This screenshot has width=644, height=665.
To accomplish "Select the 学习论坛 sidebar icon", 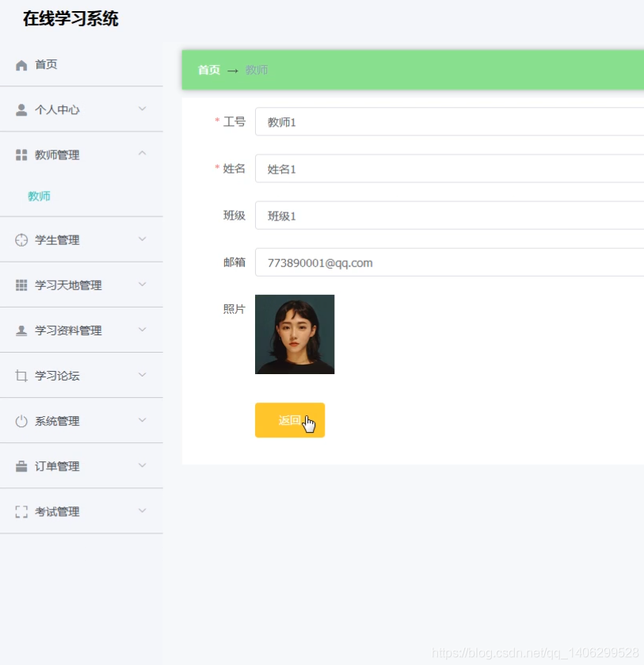I will click(20, 375).
